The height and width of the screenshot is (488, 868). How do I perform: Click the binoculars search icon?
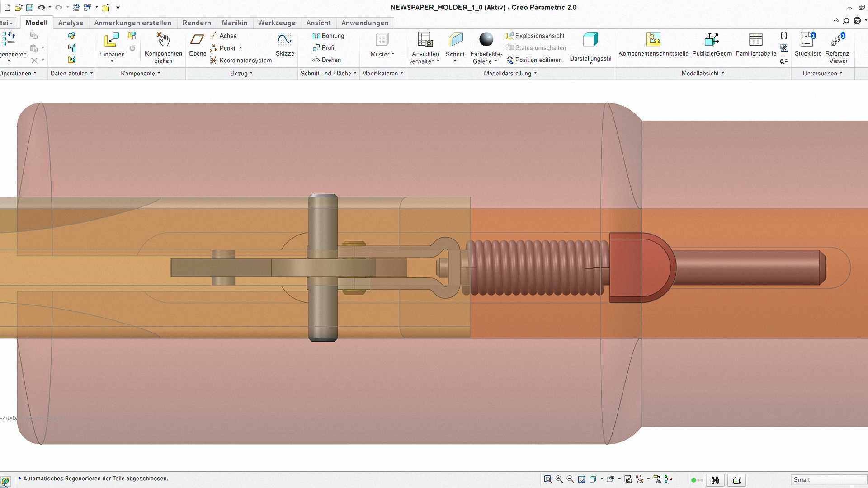coord(715,480)
